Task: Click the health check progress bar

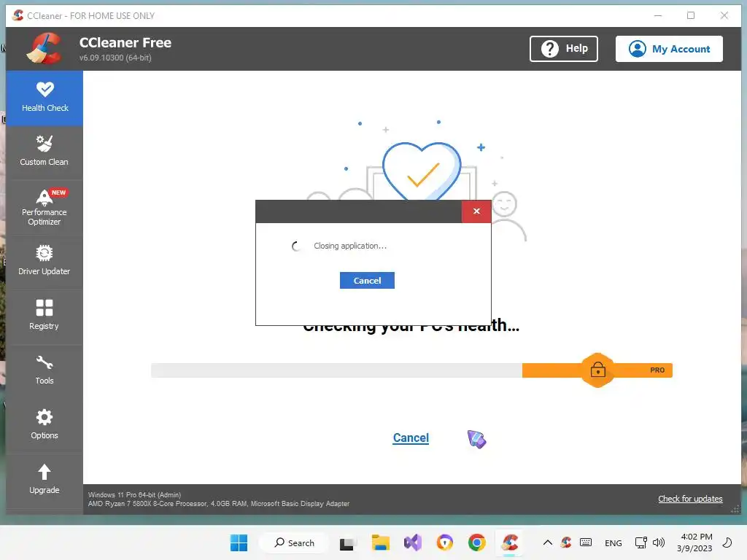Action: tap(411, 370)
